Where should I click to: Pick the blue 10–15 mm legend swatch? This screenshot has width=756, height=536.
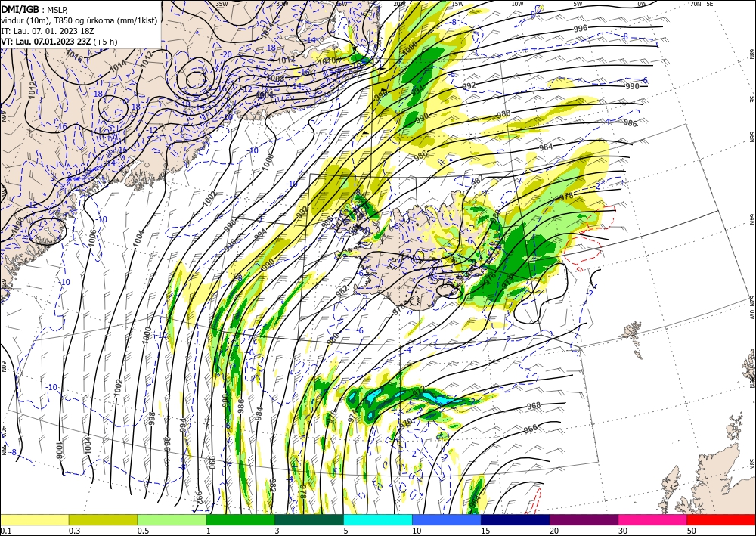[447, 519]
